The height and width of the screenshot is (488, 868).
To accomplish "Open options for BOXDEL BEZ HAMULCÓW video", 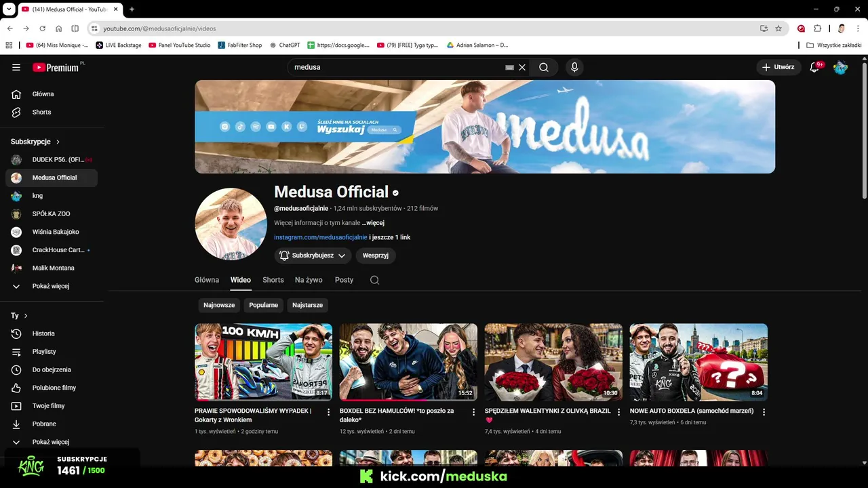I will click(473, 412).
